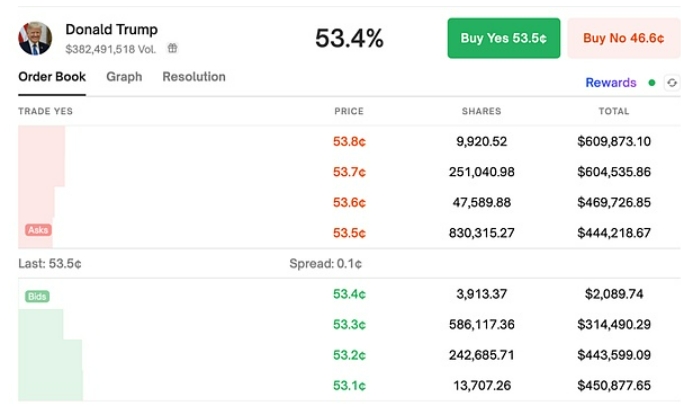Switch to the Order Book tab
The image size is (681, 407).
52,77
